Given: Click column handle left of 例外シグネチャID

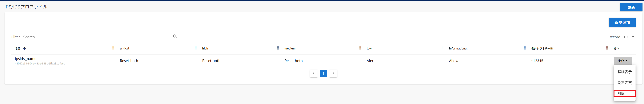Looking at the screenshot, I should point(524,48).
